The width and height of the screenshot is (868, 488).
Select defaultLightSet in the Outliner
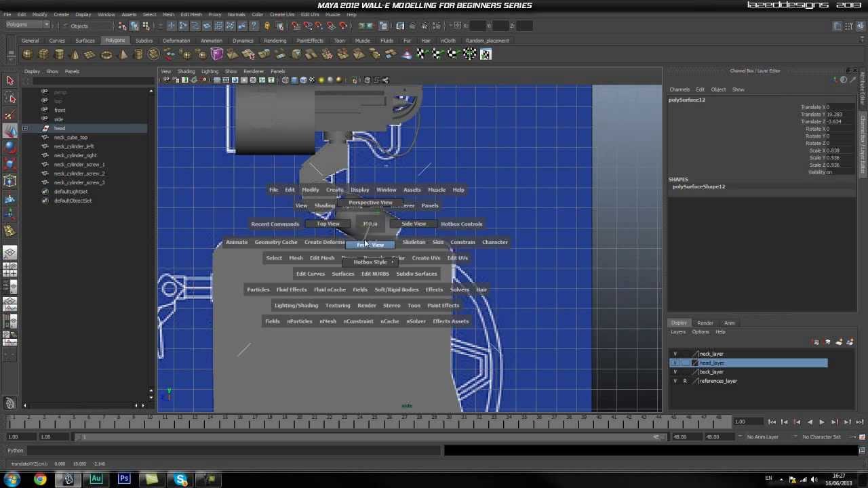[x=71, y=192]
